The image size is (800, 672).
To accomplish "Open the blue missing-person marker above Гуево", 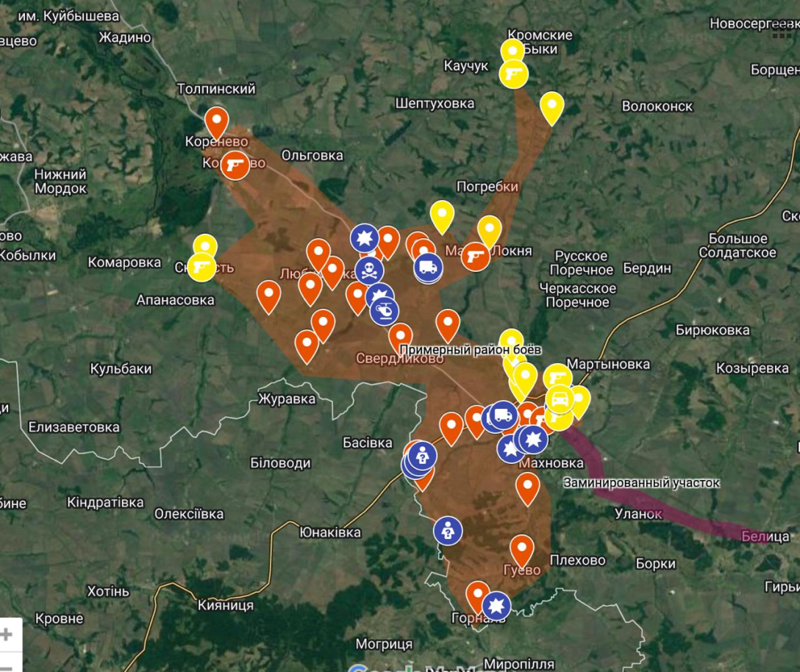I will pyautogui.click(x=447, y=530).
